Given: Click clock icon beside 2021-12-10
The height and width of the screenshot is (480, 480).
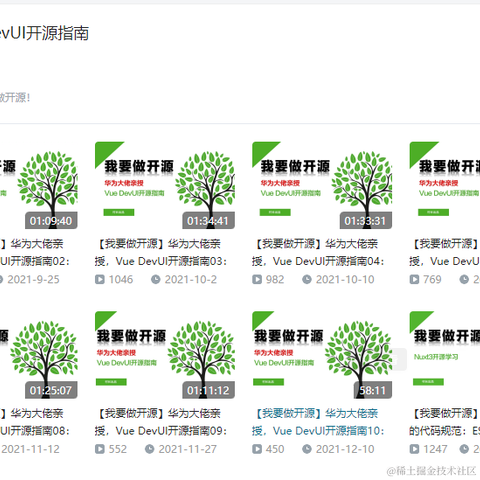Looking at the screenshot, I should tap(307, 449).
